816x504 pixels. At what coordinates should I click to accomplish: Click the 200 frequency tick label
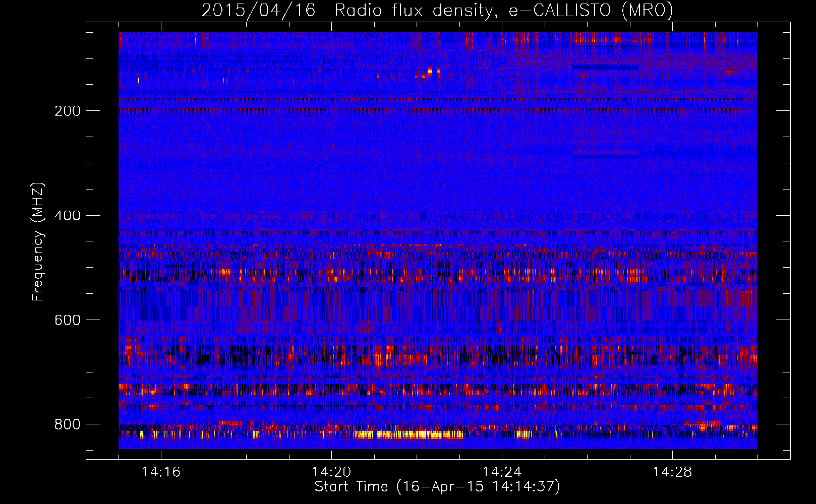(x=68, y=111)
